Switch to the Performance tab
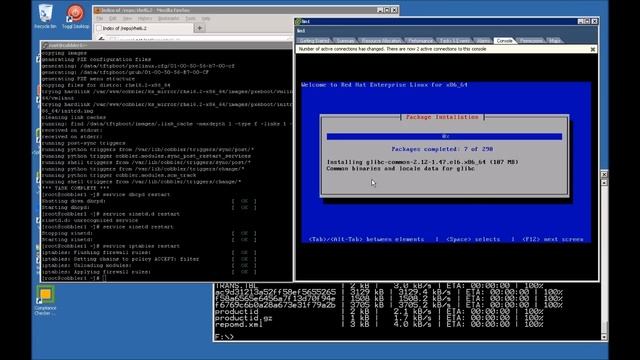This screenshot has height=360, width=640. point(420,41)
